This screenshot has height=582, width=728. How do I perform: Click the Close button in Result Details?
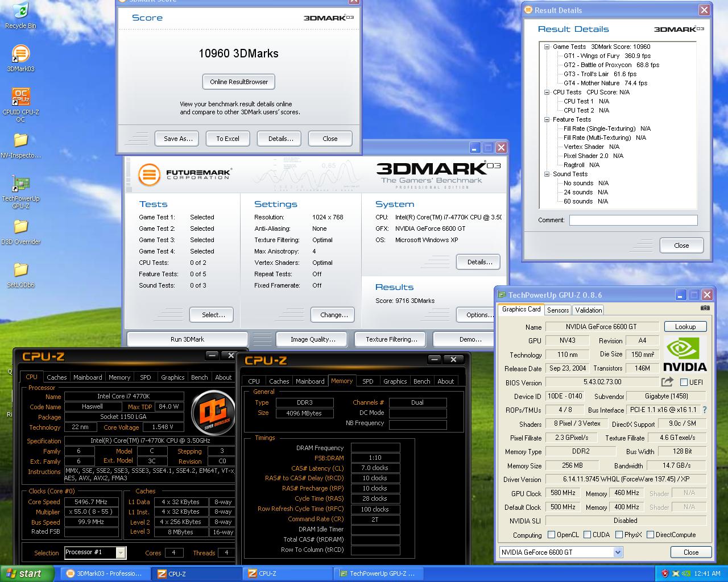pyautogui.click(x=681, y=246)
